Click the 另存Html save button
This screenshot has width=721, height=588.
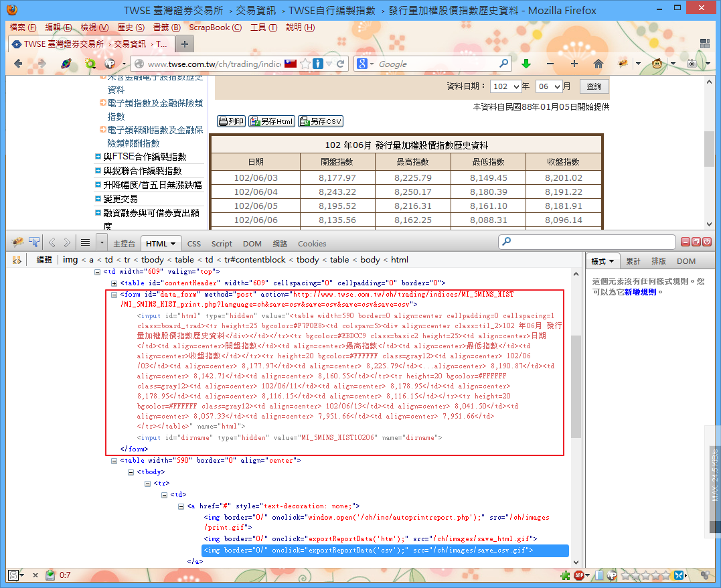click(x=271, y=121)
